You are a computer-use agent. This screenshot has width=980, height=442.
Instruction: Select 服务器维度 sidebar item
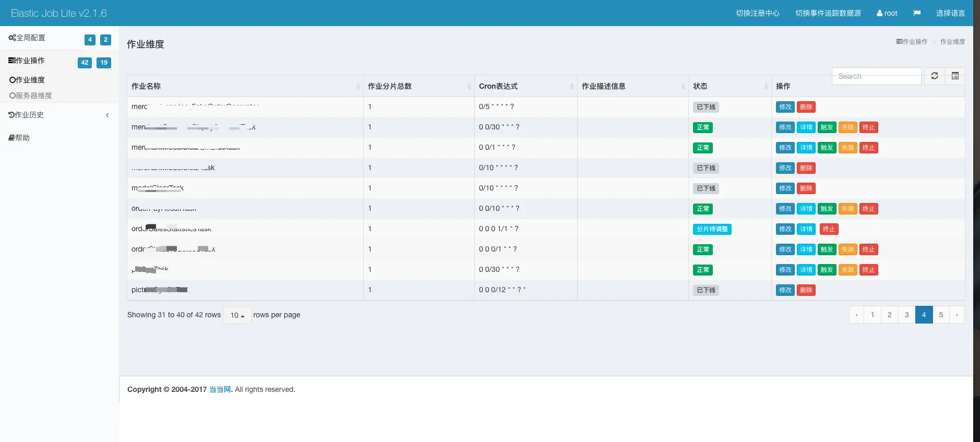pos(31,95)
